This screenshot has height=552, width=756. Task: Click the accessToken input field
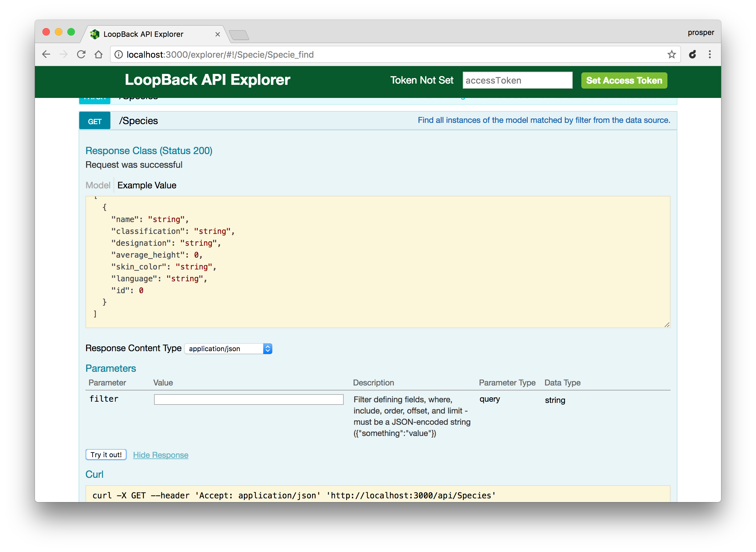pyautogui.click(x=517, y=80)
